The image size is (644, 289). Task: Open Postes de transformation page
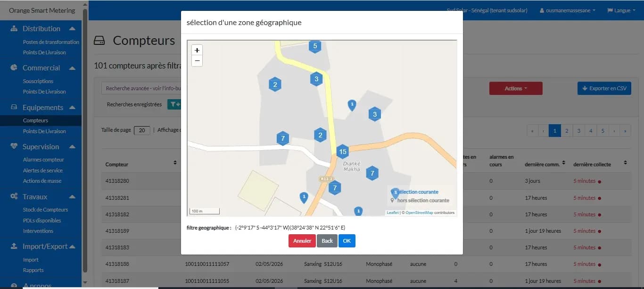point(51,42)
